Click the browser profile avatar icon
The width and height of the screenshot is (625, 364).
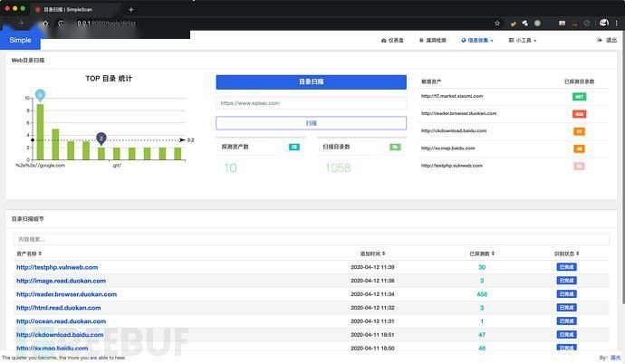603,22
